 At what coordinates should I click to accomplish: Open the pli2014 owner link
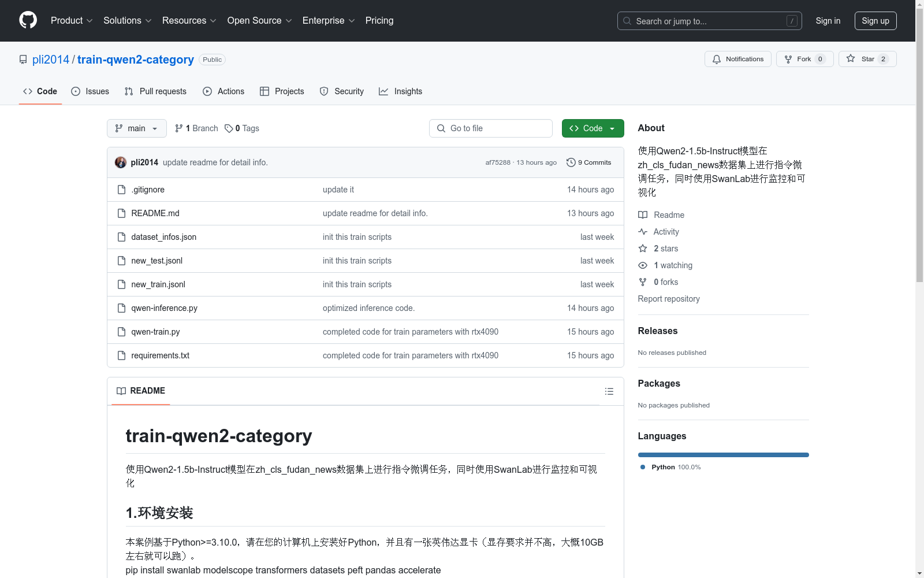51,60
